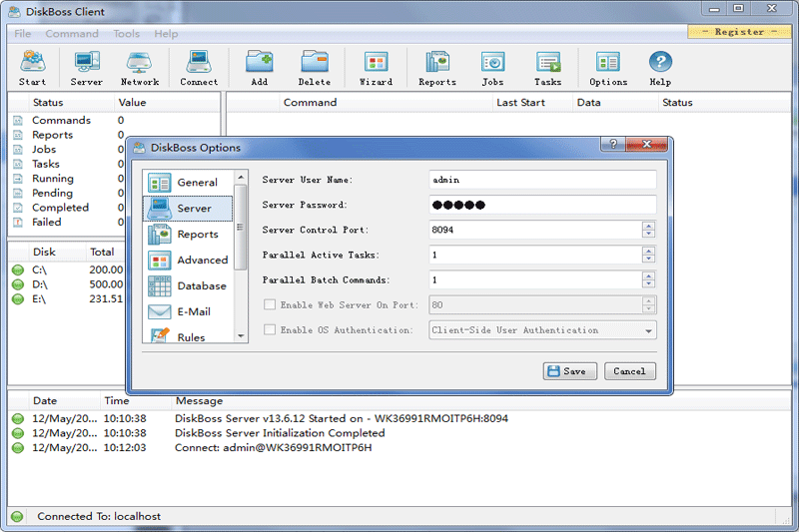Click the Jobs toolbar icon
The width and height of the screenshot is (799, 532).
tap(492, 68)
